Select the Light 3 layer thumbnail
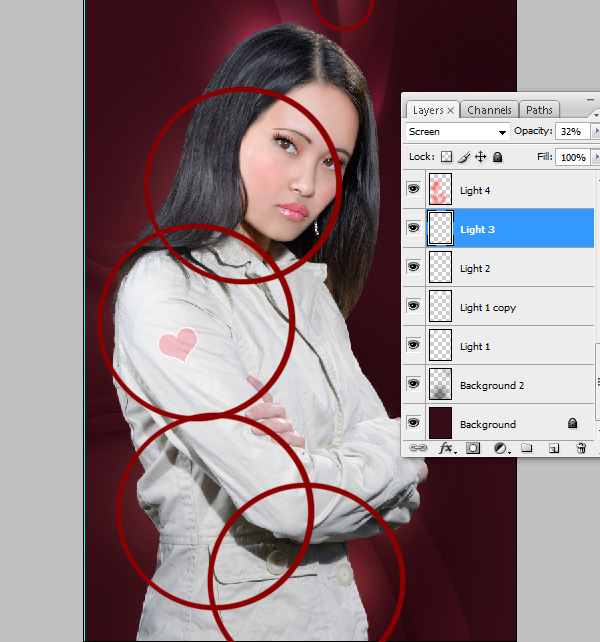This screenshot has width=600, height=642. [x=440, y=228]
